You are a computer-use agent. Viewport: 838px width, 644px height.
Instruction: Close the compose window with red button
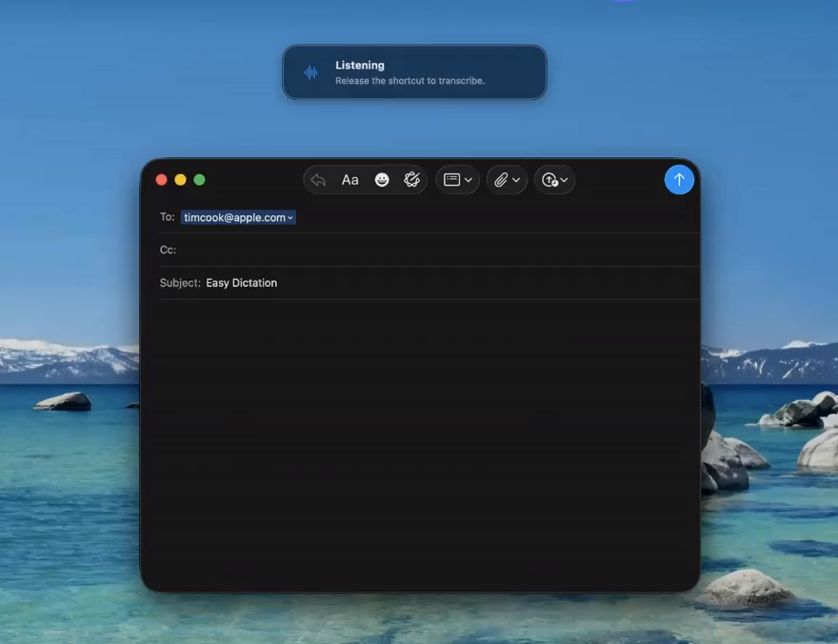[161, 179]
